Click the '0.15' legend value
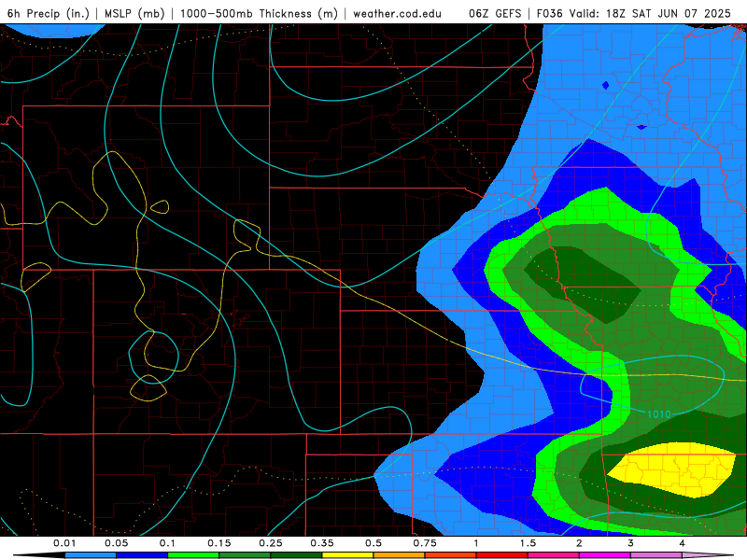 click(219, 543)
